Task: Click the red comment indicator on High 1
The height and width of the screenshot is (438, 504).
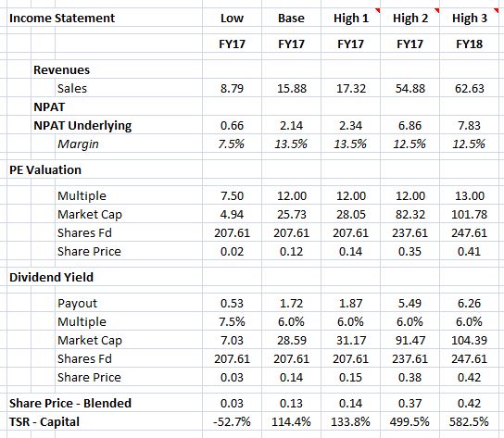Action: click(377, 10)
